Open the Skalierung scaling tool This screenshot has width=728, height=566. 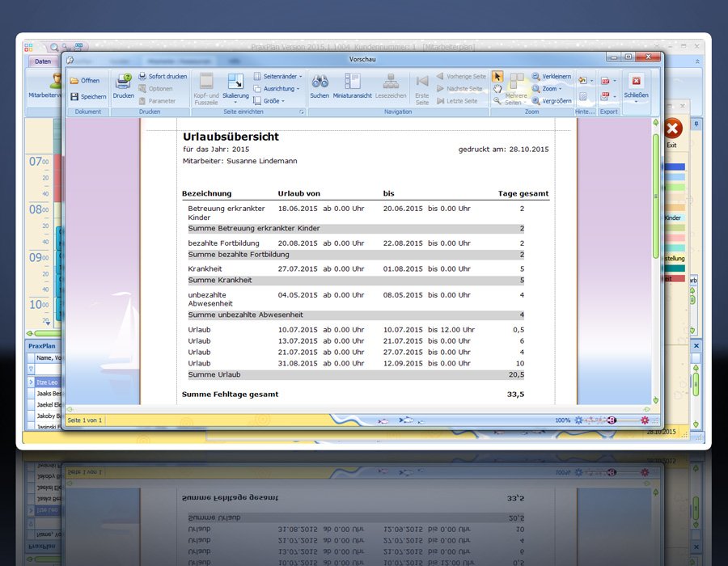(x=235, y=88)
